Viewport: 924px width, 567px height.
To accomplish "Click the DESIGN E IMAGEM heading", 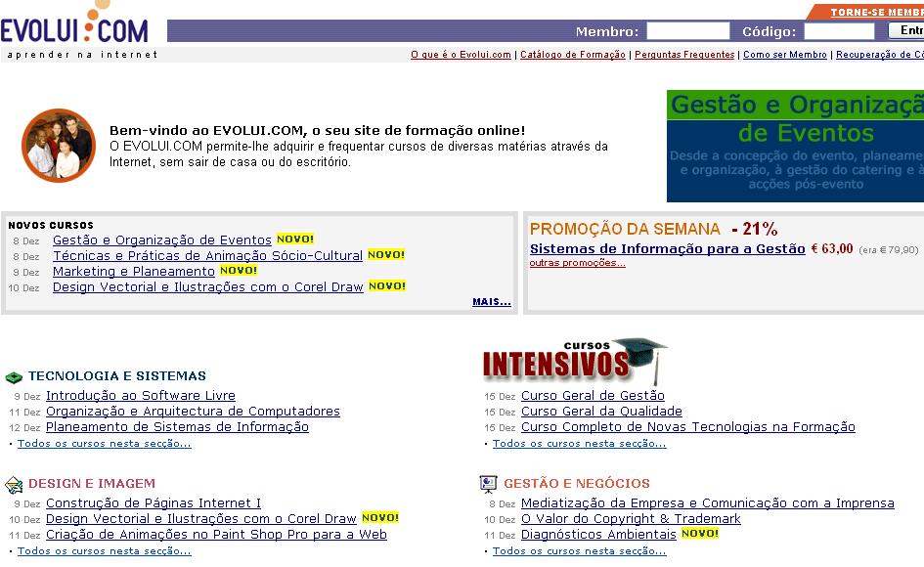I will [x=92, y=484].
